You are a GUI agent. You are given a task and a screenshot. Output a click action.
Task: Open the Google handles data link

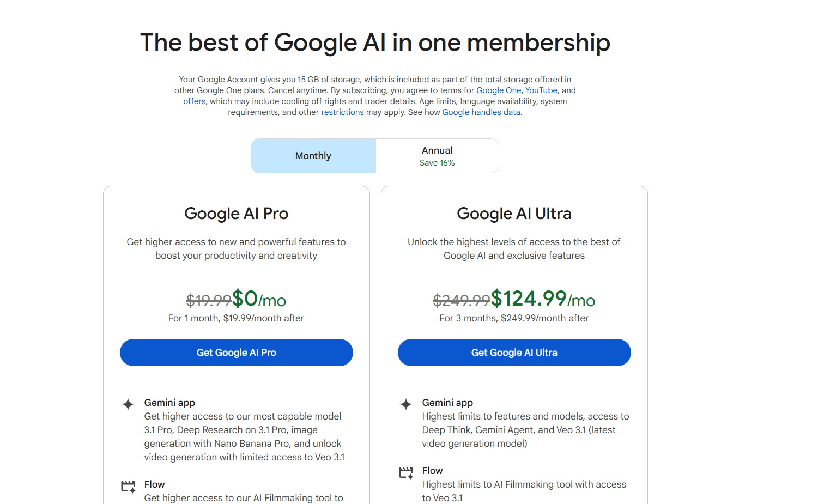481,112
